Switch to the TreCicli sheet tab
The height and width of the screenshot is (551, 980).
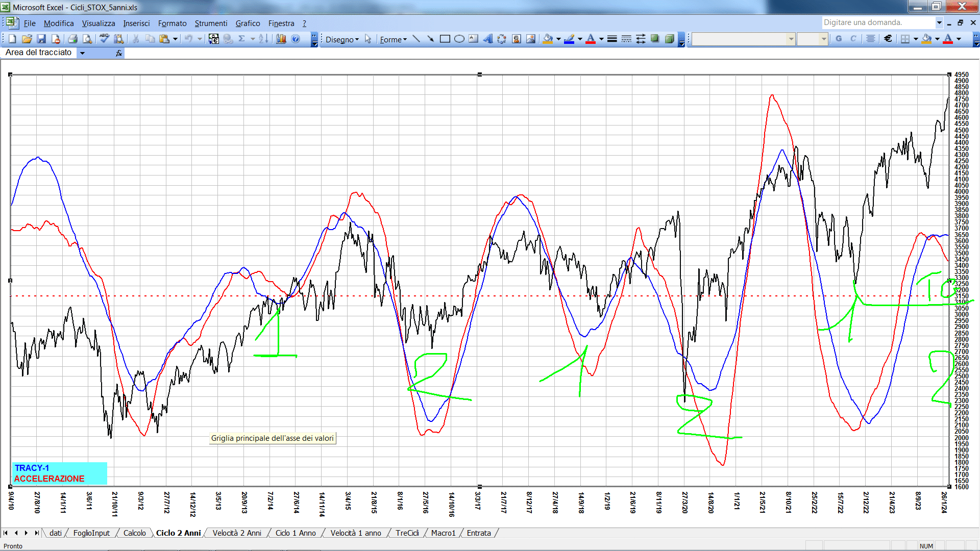coord(407,533)
